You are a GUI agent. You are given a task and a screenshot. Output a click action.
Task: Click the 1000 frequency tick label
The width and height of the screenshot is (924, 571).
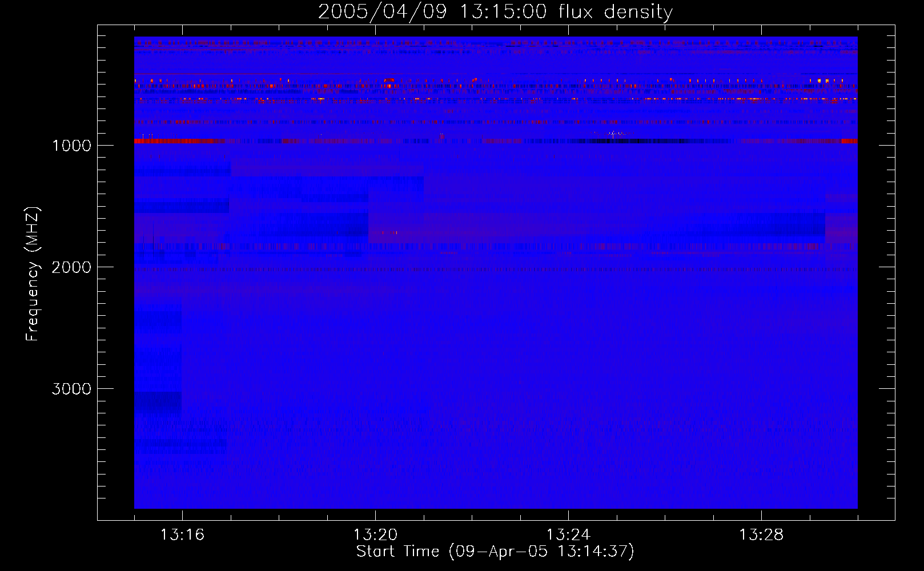(71, 146)
